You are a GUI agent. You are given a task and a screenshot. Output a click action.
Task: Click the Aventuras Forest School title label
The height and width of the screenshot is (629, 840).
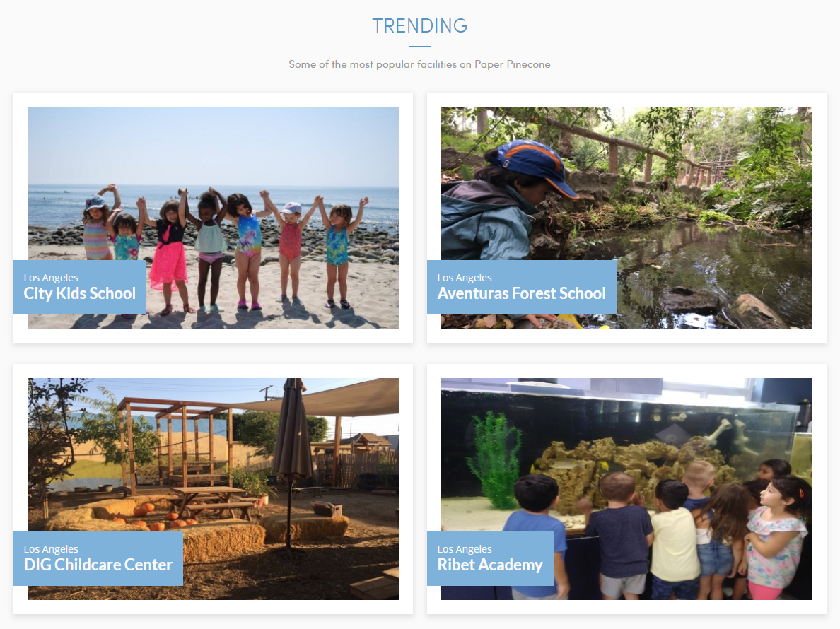(521, 293)
